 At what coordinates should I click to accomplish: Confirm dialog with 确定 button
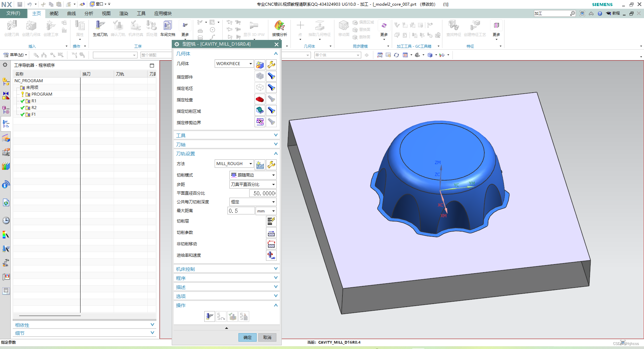point(248,337)
